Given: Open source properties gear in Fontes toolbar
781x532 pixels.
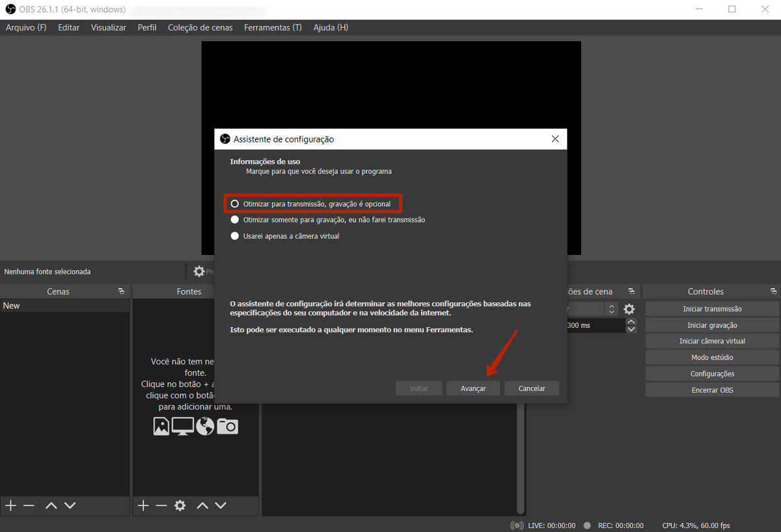Looking at the screenshot, I should click(x=180, y=505).
